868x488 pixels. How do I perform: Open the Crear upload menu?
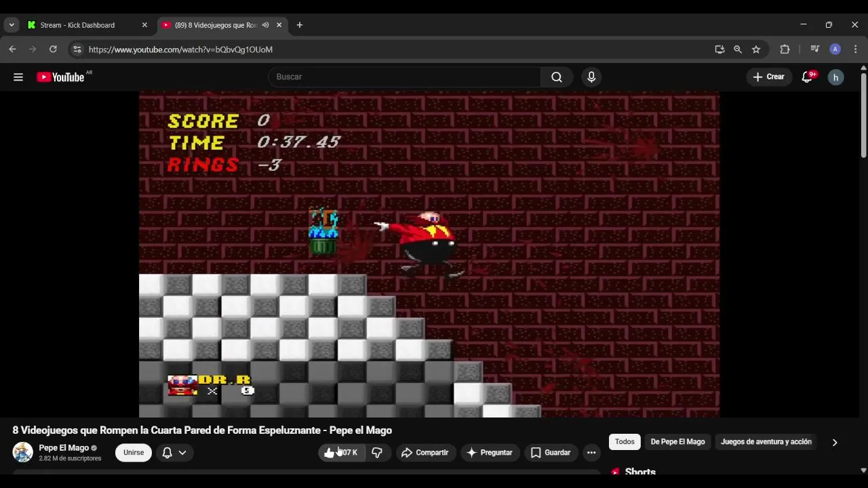pyautogui.click(x=769, y=77)
